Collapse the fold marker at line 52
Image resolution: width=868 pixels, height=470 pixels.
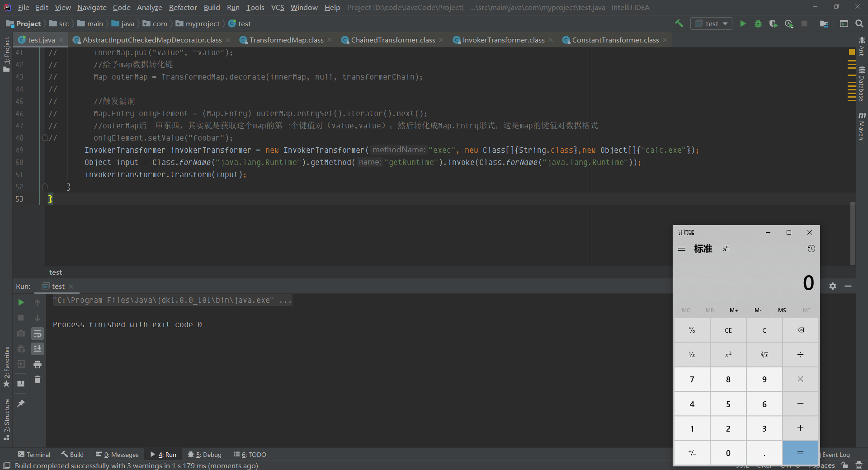coord(45,186)
